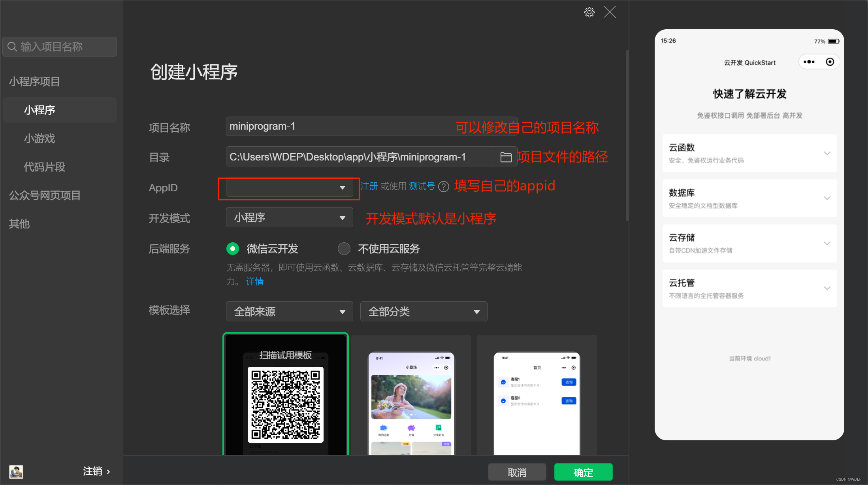The width and height of the screenshot is (868, 485).
Task: Open 代码片段 in sidebar
Action: (44, 167)
